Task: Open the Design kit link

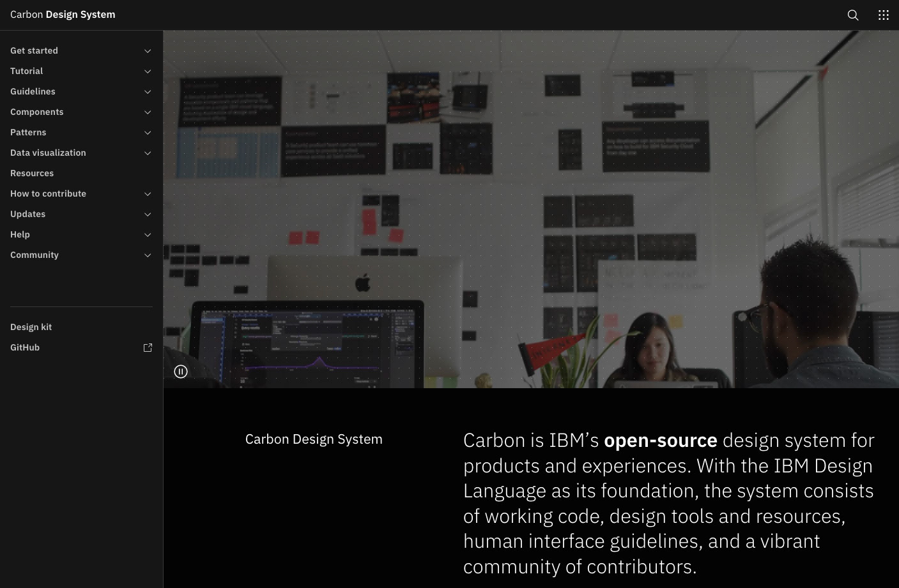Action: pos(81,327)
